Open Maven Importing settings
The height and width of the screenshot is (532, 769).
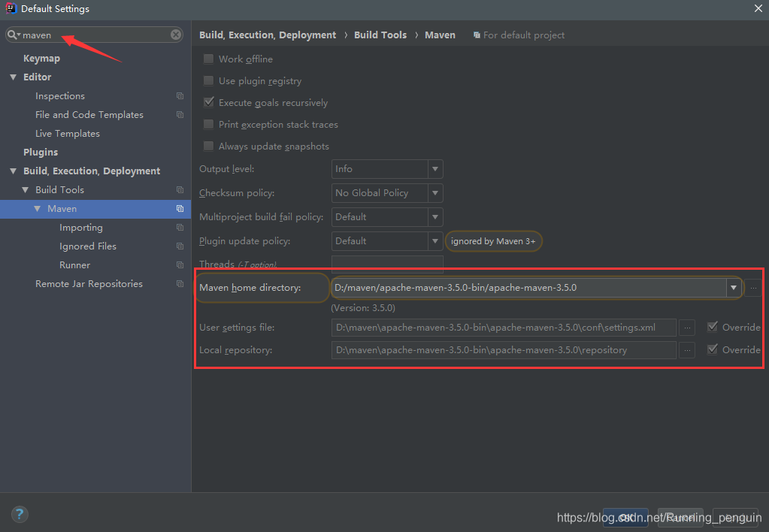point(81,228)
